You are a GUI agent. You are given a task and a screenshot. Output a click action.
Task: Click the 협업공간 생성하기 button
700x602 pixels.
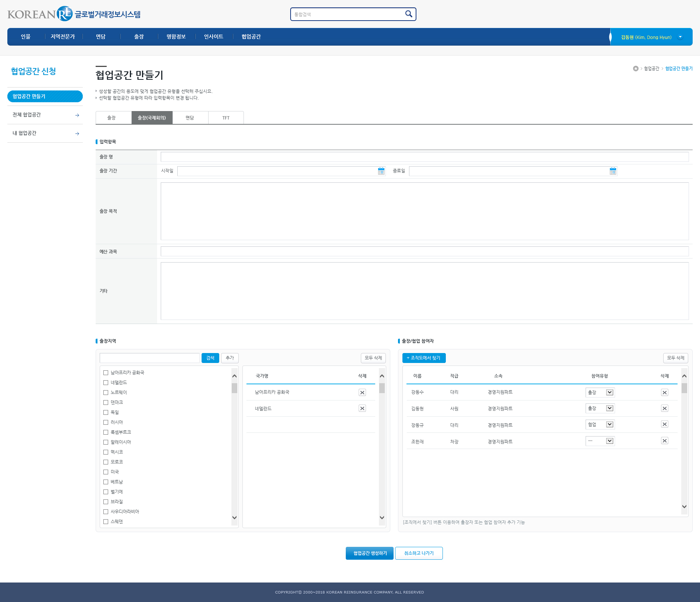(x=370, y=553)
